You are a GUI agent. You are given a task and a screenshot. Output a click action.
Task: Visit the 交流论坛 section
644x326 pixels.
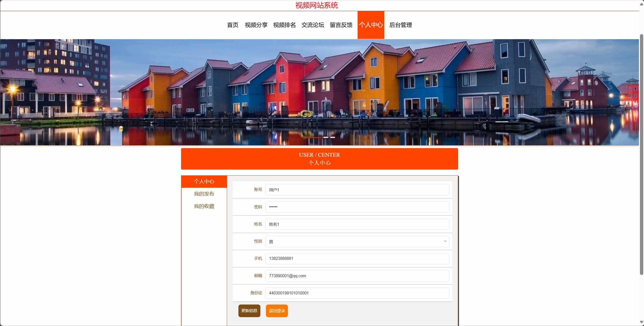click(313, 25)
